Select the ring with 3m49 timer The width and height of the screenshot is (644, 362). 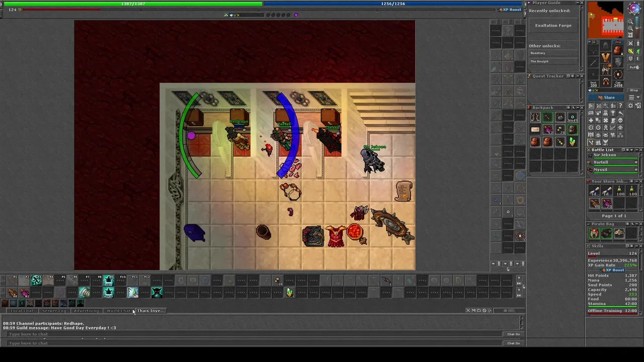(572, 117)
